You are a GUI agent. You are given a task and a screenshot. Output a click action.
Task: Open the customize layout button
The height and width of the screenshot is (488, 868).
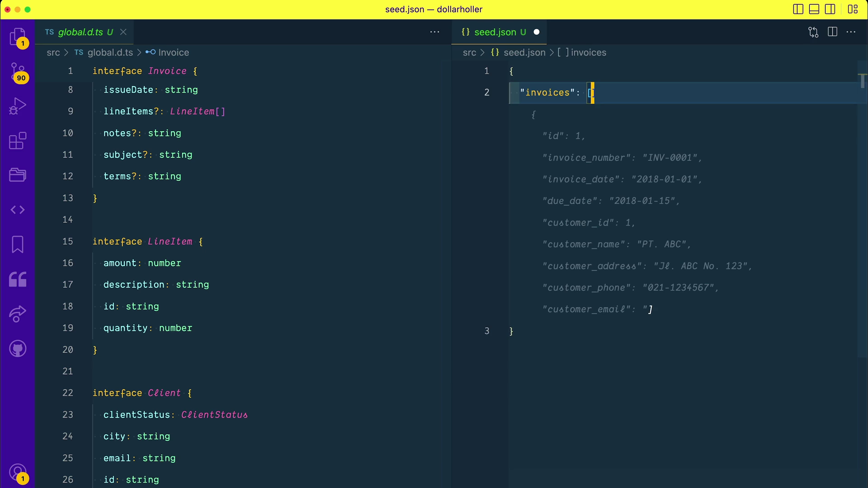pos(853,9)
